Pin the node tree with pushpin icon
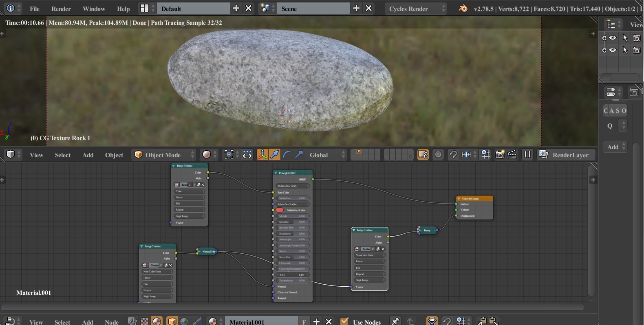This screenshot has height=325, width=644. point(395,321)
